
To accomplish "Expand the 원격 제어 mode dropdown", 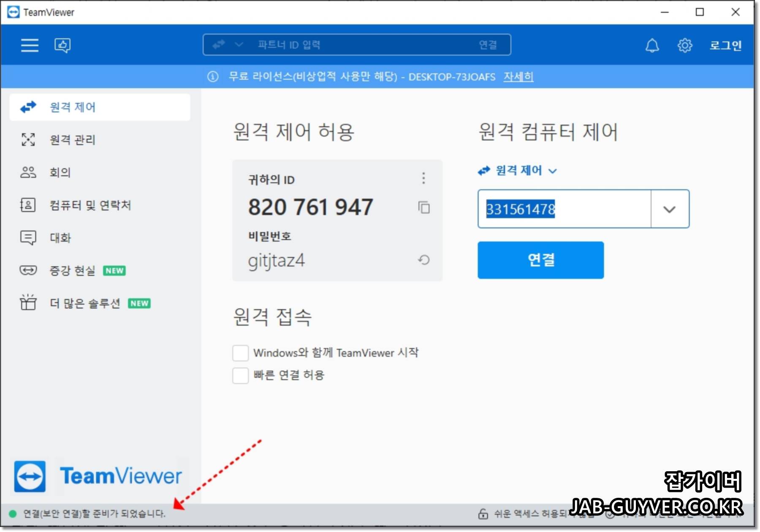I will [x=518, y=170].
